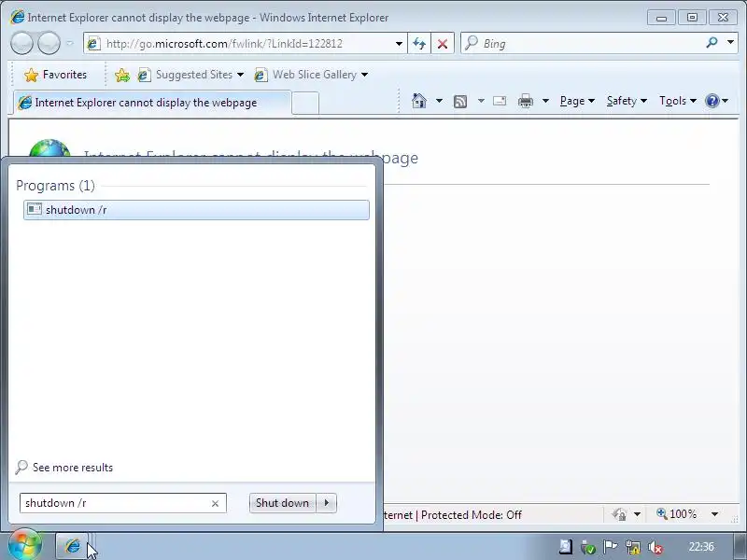Open the Safety menu
This screenshot has width=747, height=560.
pos(627,101)
